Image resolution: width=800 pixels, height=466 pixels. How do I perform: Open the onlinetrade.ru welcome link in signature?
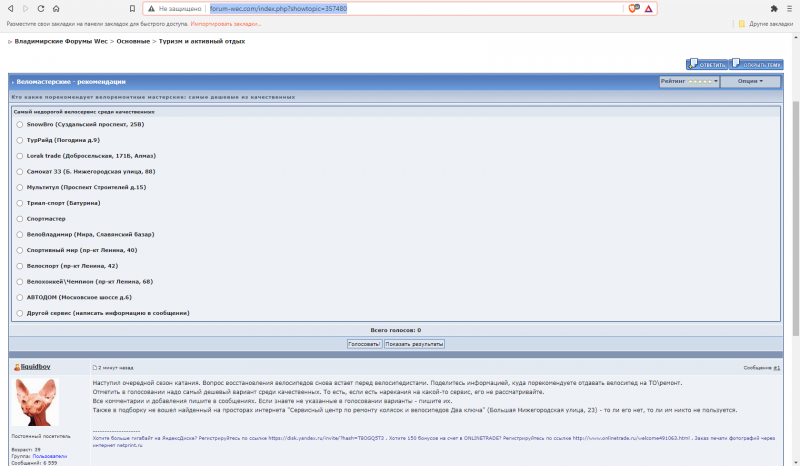631,438
